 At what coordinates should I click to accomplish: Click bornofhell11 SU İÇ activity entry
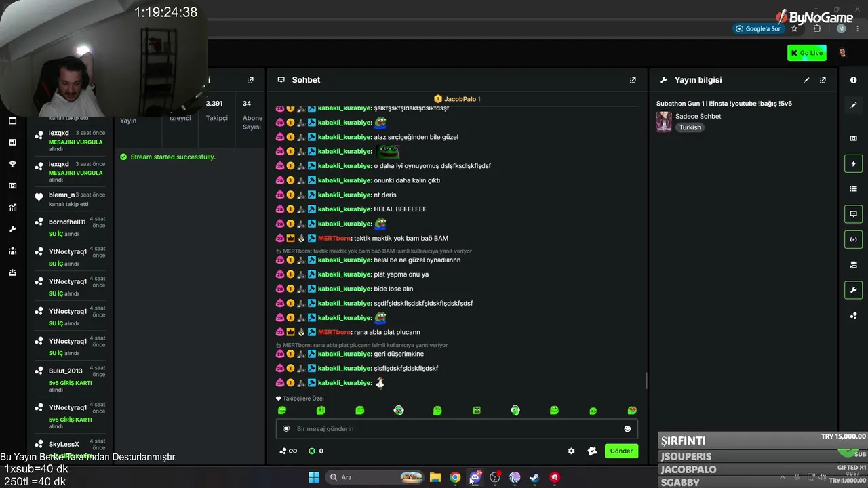[x=71, y=228]
